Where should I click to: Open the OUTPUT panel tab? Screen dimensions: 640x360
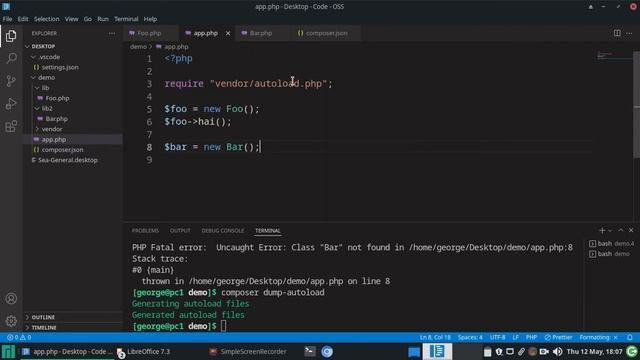click(x=180, y=231)
